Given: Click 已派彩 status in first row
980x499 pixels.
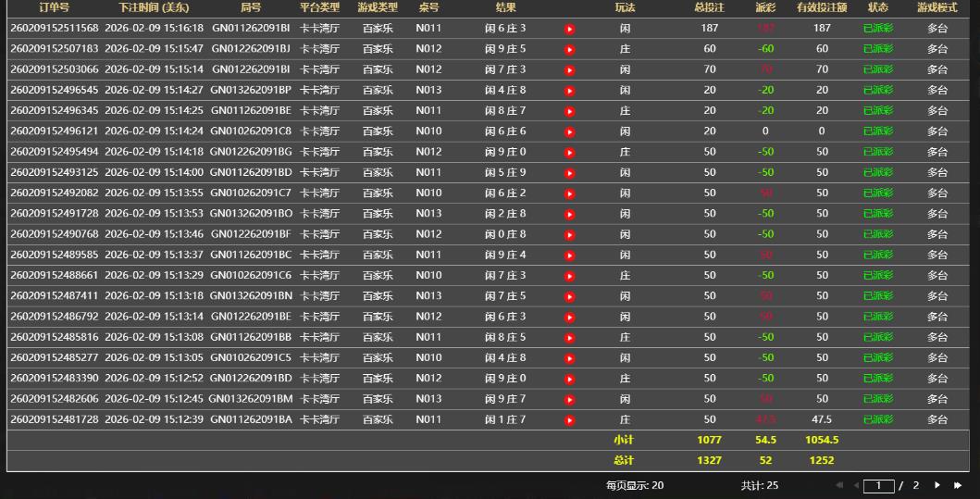Looking at the screenshot, I should (x=877, y=29).
